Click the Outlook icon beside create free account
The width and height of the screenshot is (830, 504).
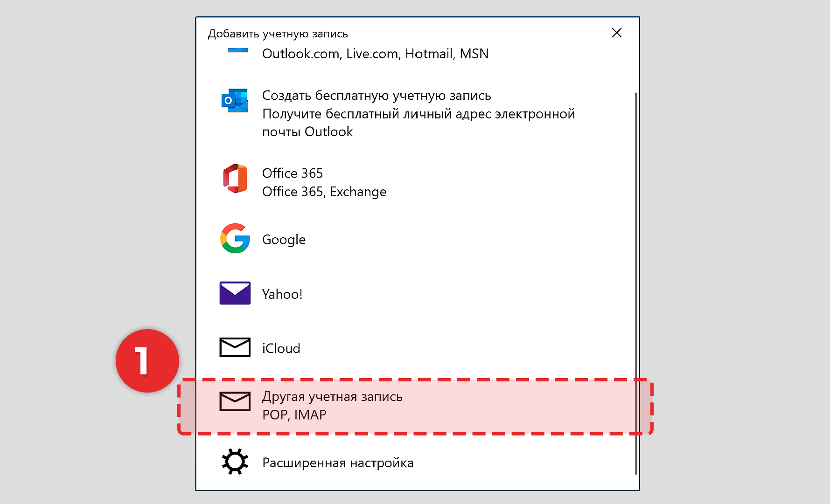[x=235, y=101]
